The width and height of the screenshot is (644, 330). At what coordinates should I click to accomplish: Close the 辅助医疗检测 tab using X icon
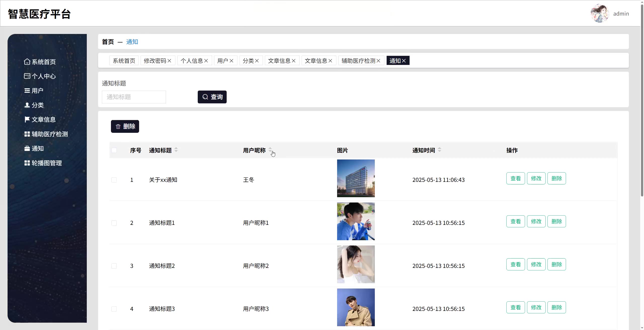(378, 61)
